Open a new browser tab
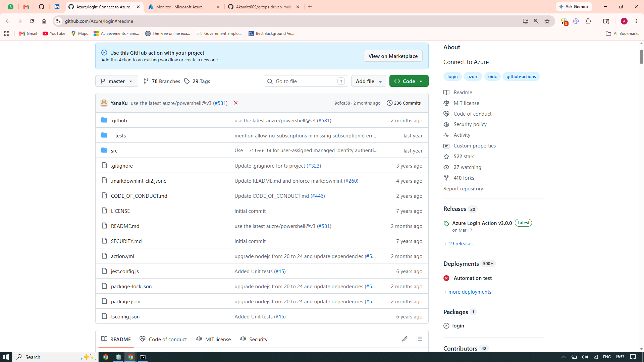The image size is (644, 362). tap(310, 7)
